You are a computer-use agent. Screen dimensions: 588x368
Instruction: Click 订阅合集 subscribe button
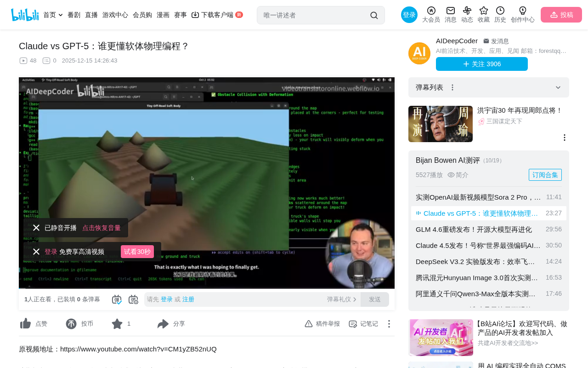[x=545, y=175]
